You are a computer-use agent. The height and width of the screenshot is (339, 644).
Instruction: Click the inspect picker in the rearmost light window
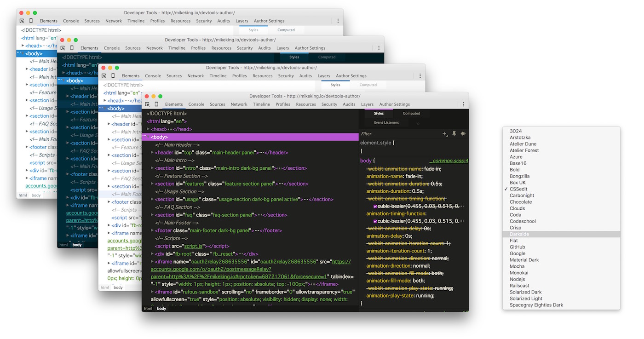pos(22,21)
